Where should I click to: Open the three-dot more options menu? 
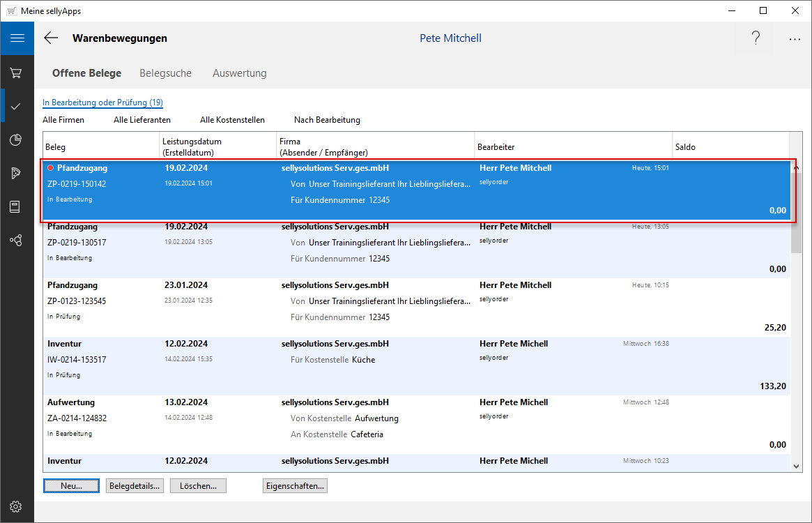click(795, 39)
